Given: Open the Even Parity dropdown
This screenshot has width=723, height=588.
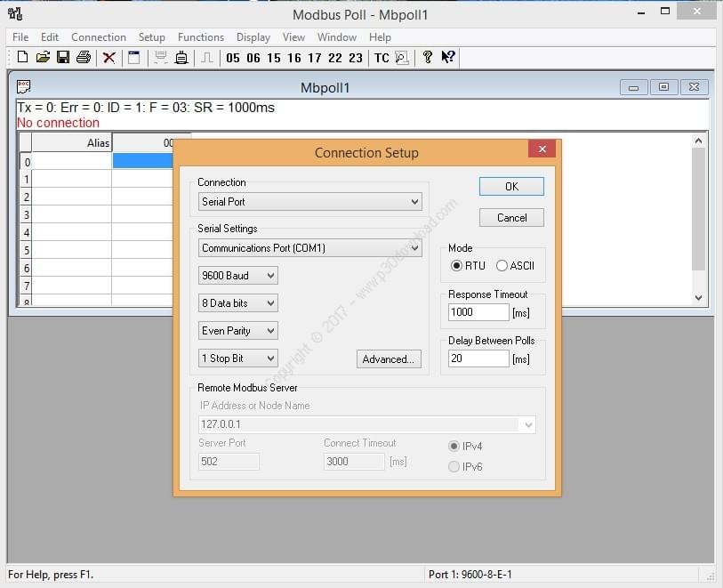Looking at the screenshot, I should point(237,331).
